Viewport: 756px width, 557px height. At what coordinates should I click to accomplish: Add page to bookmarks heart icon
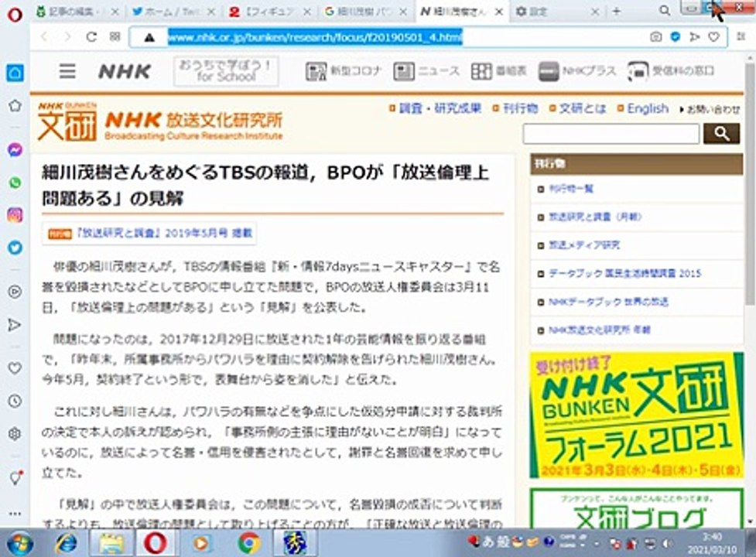click(713, 36)
